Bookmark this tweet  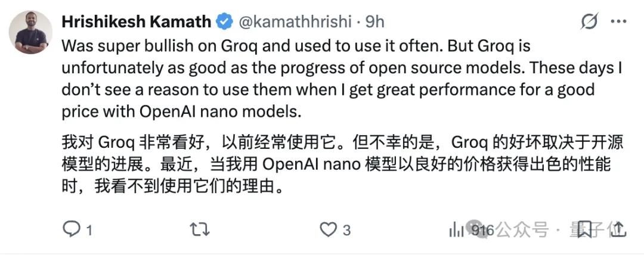coord(584,228)
